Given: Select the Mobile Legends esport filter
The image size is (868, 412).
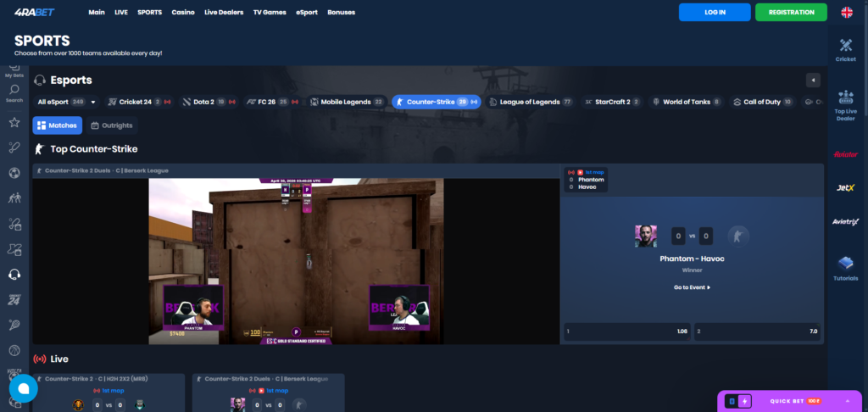Looking at the screenshot, I should [347, 102].
